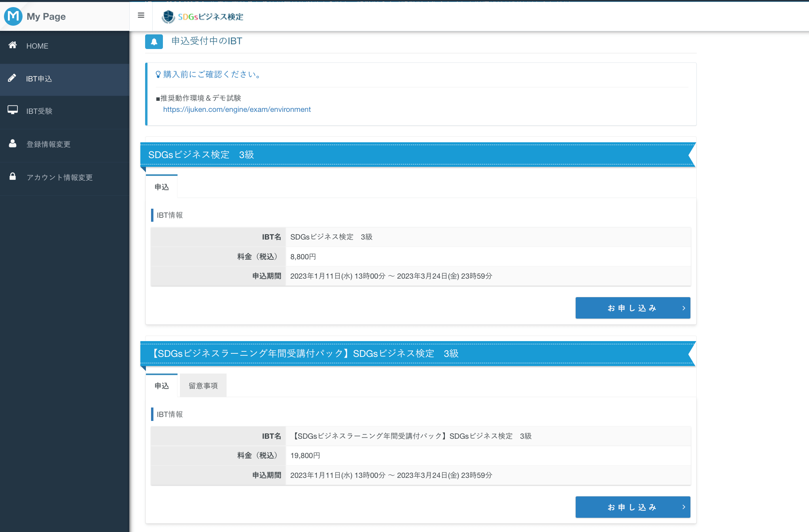Click the IBT名 value in the 年間受講付パック table
Screen dimensions: 809x532
411,436
